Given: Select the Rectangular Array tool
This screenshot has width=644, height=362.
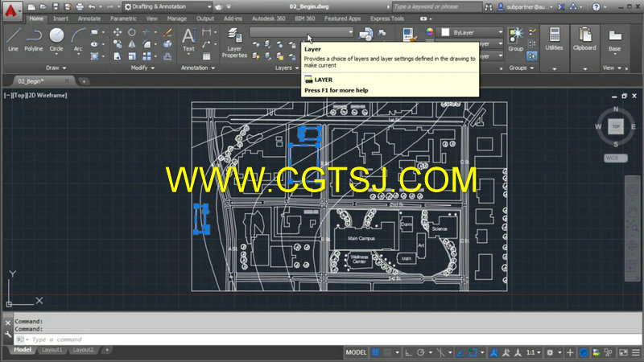Looking at the screenshot, I should pyautogui.click(x=147, y=56).
